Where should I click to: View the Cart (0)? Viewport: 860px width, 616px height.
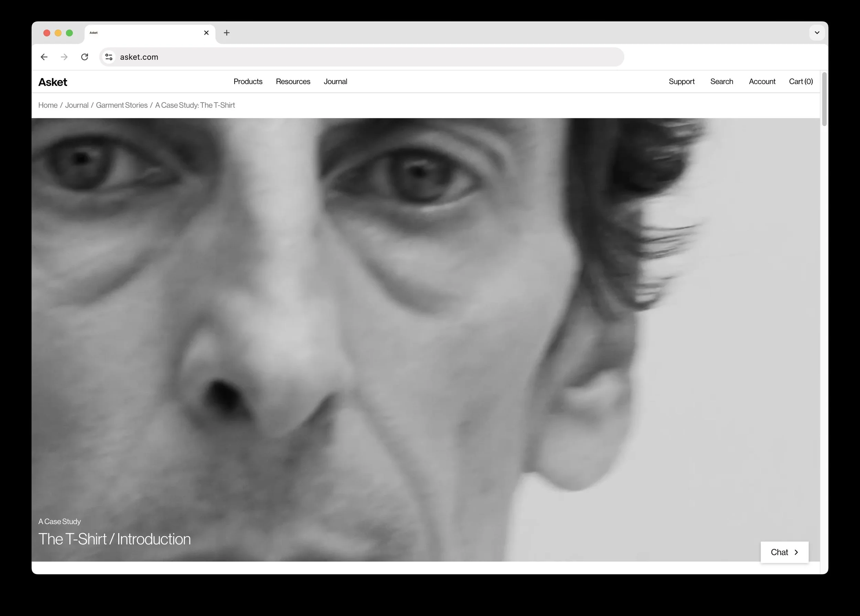[x=800, y=82]
